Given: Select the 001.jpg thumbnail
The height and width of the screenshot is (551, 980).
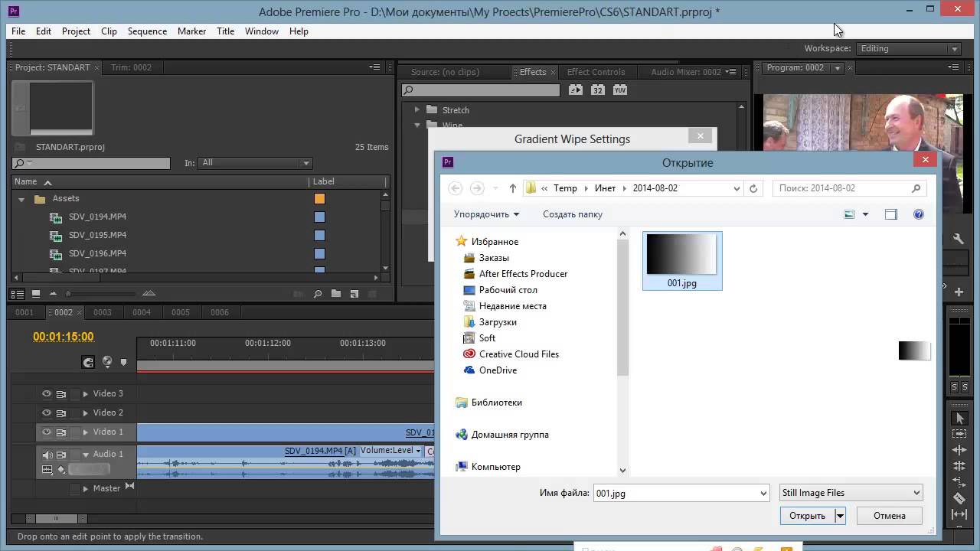Looking at the screenshot, I should pos(681,261).
